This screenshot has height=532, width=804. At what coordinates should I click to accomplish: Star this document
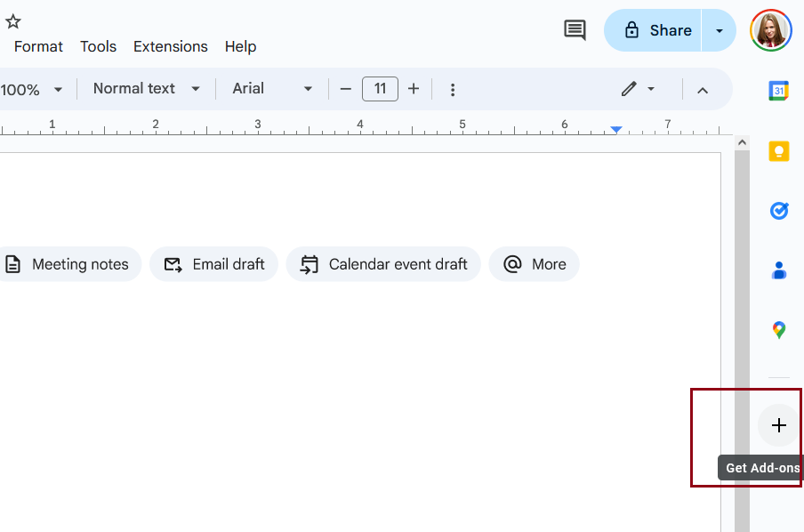pos(12,20)
